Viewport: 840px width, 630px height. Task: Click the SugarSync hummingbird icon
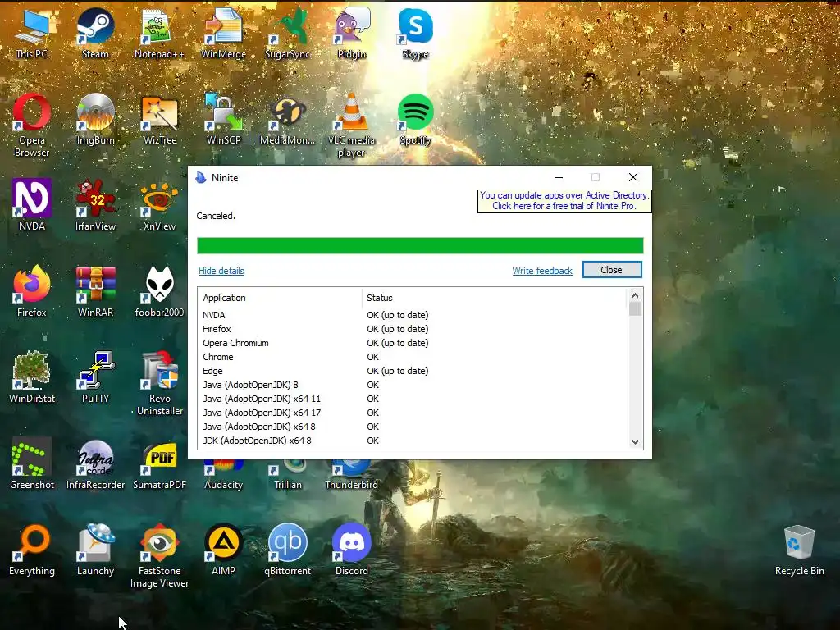[287, 33]
